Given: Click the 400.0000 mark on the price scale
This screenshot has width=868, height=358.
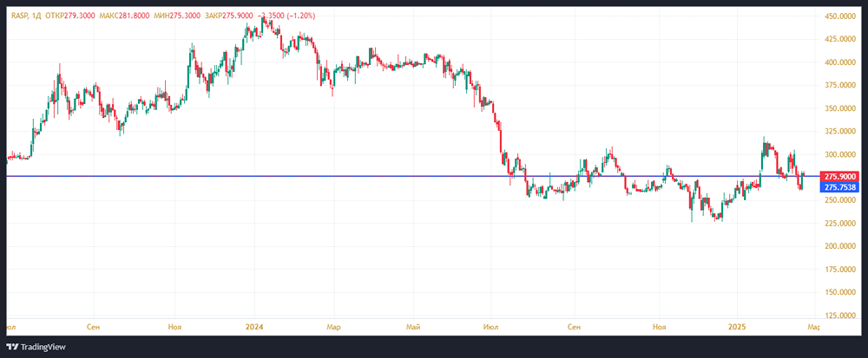Looking at the screenshot, I should pos(842,62).
